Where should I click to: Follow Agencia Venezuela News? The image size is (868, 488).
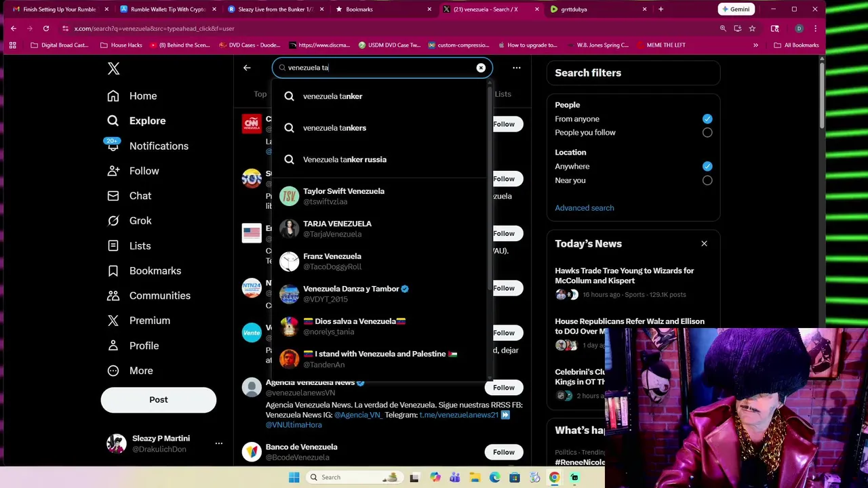[x=504, y=388]
